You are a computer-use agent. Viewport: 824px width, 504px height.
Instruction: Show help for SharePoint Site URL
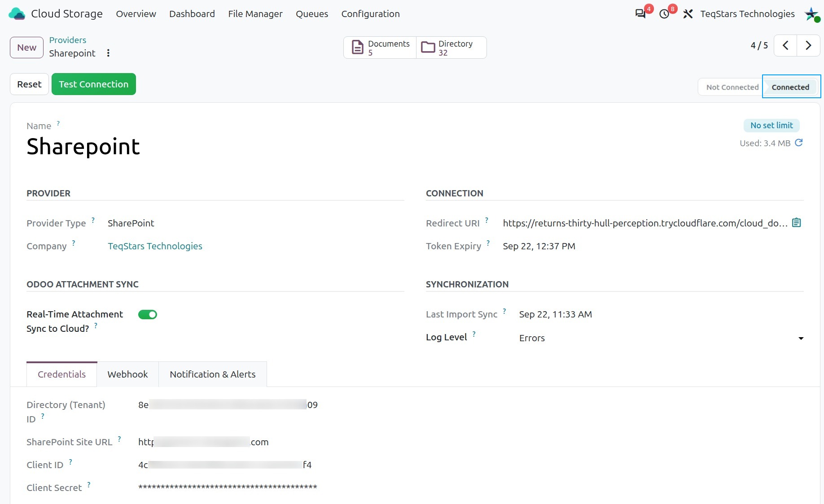point(119,439)
